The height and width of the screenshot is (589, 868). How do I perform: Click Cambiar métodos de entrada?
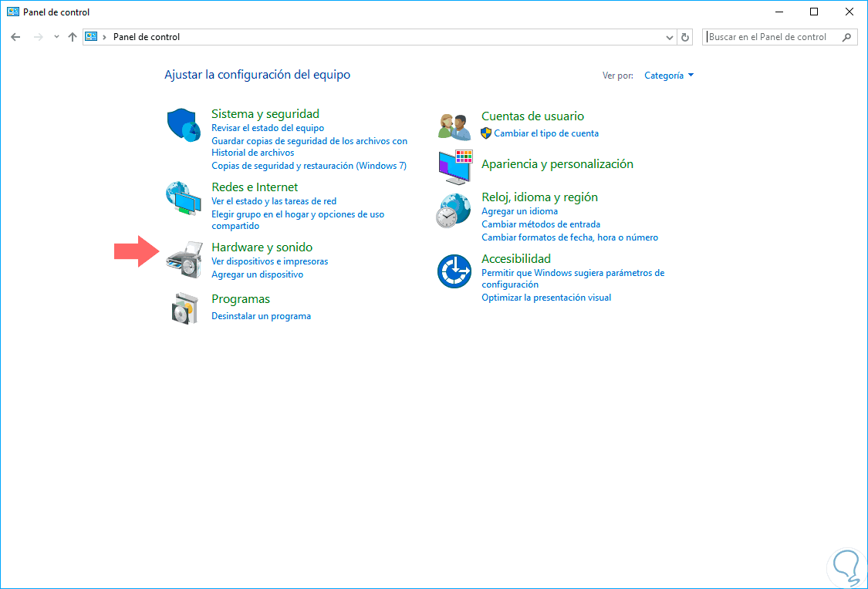pos(541,224)
